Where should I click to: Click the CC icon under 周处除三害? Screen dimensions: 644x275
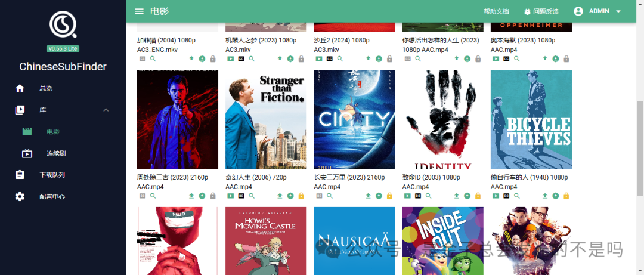click(x=142, y=196)
